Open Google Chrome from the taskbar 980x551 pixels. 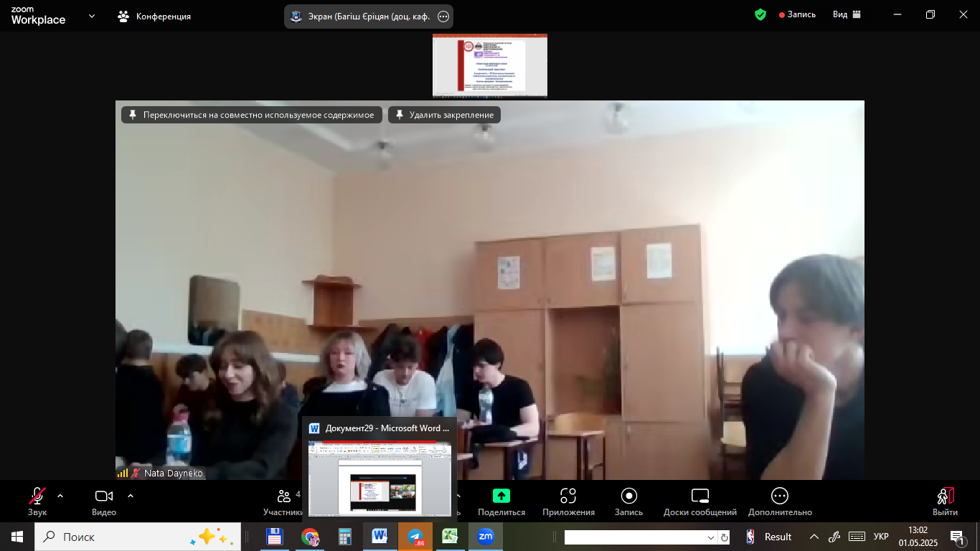click(x=310, y=537)
